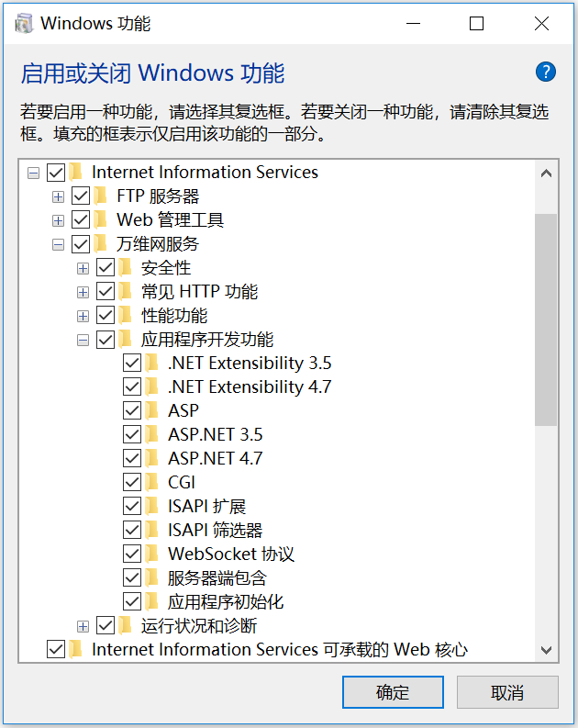Image resolution: width=578 pixels, height=728 pixels.
Task: Select the 服务器端包含 label
Action: pyautogui.click(x=217, y=578)
